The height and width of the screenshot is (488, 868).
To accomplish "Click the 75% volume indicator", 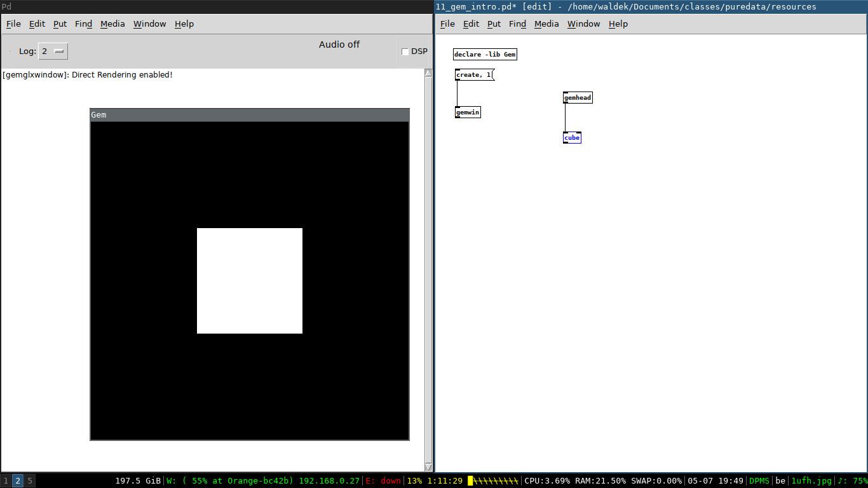I will point(852,481).
